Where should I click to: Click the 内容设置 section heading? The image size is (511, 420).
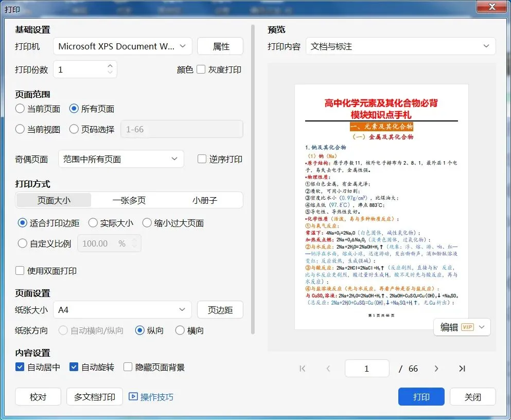pos(32,353)
